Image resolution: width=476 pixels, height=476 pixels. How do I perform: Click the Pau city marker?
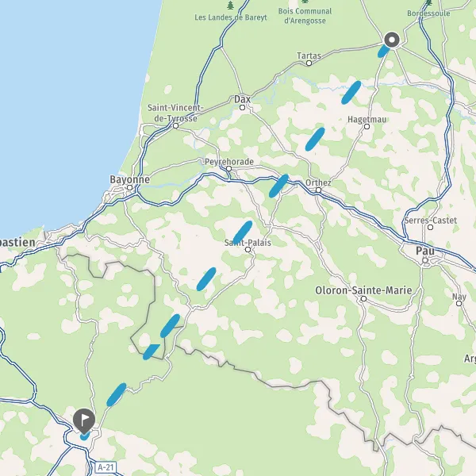425,260
